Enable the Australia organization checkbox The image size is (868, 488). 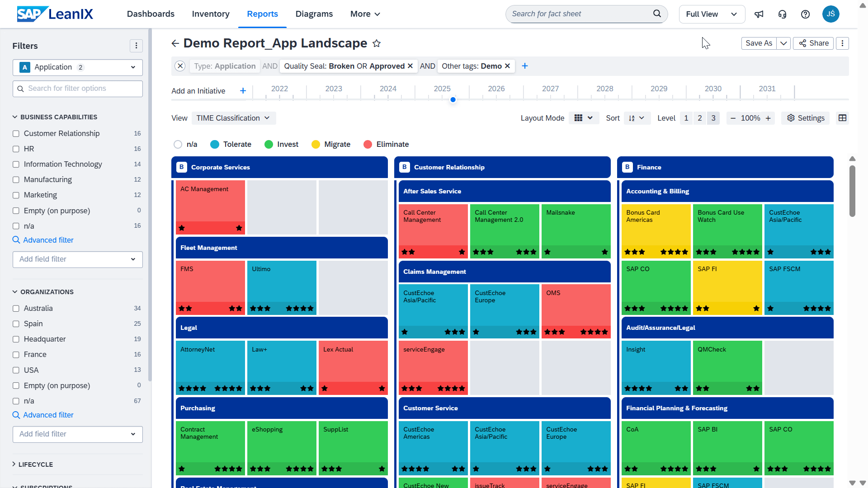pyautogui.click(x=16, y=309)
